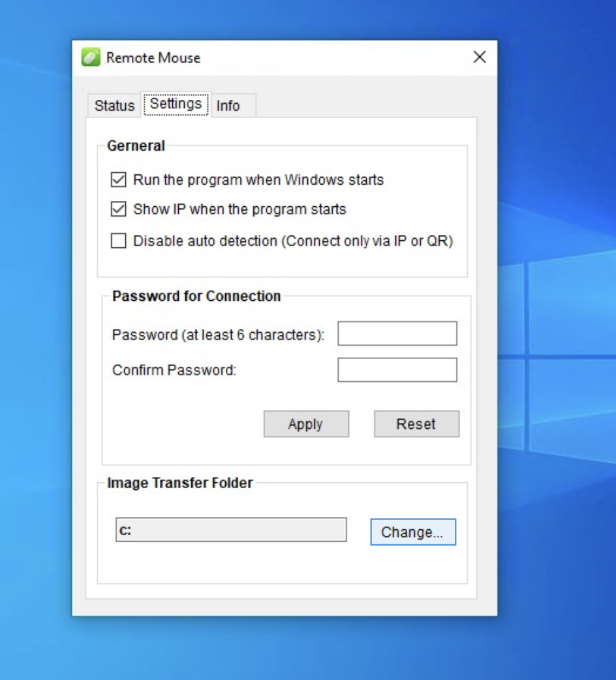The width and height of the screenshot is (616, 680).
Task: Focus the Password (at least 6 characters) field
Action: pos(397,333)
